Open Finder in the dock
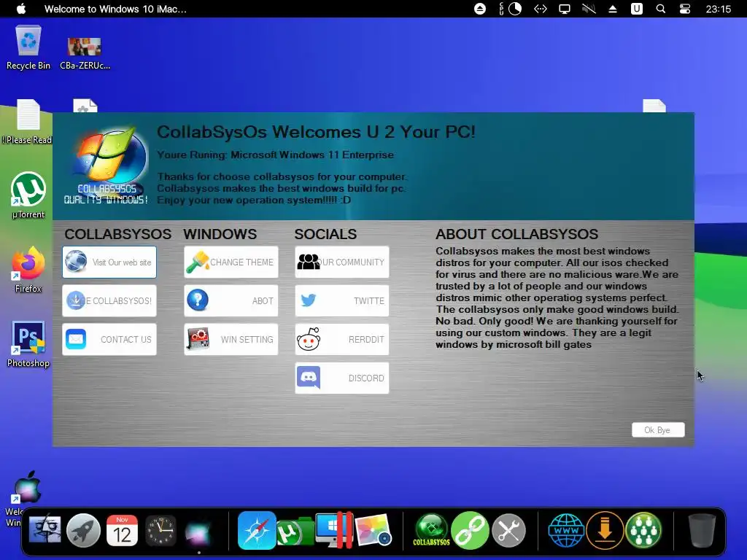The image size is (747, 560). [x=44, y=529]
